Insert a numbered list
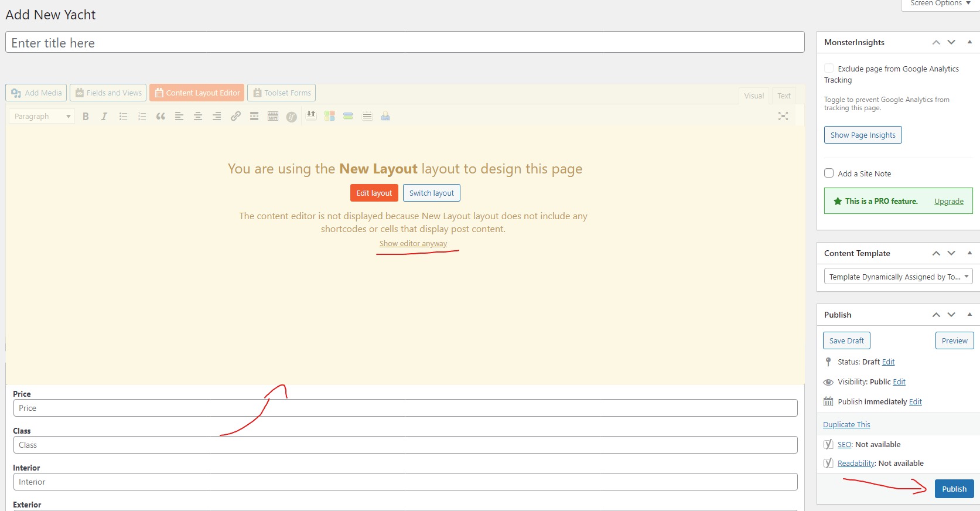Image resolution: width=980 pixels, height=511 pixels. [142, 116]
